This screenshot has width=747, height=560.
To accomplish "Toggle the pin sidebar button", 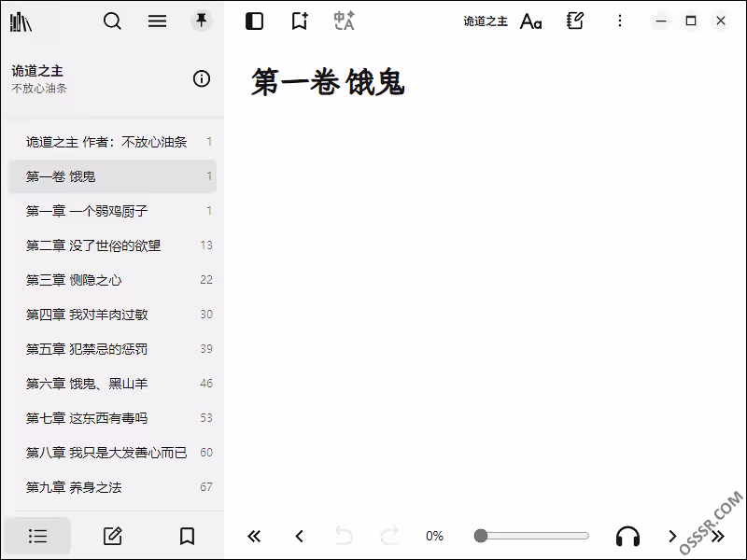I will pyautogui.click(x=202, y=21).
